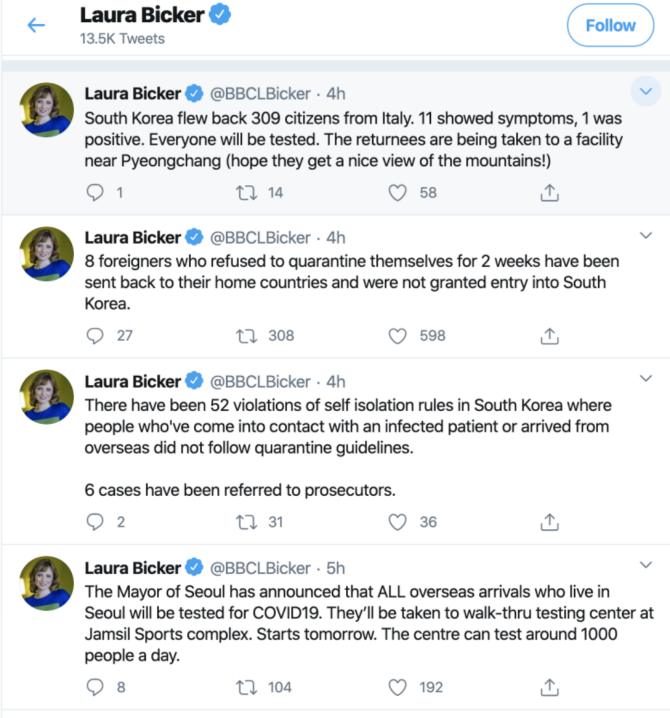Viewport: 670px width, 718px height.
Task: Reply to the Mayor of Seoul tweet
Action: click(96, 686)
